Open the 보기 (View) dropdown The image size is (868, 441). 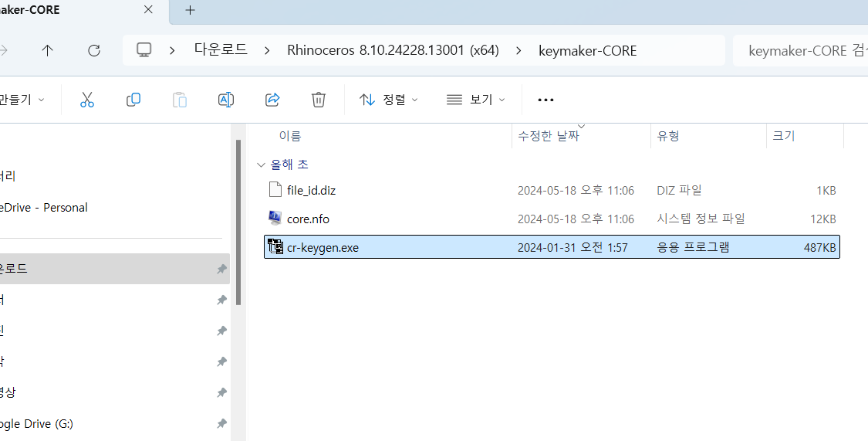475,100
